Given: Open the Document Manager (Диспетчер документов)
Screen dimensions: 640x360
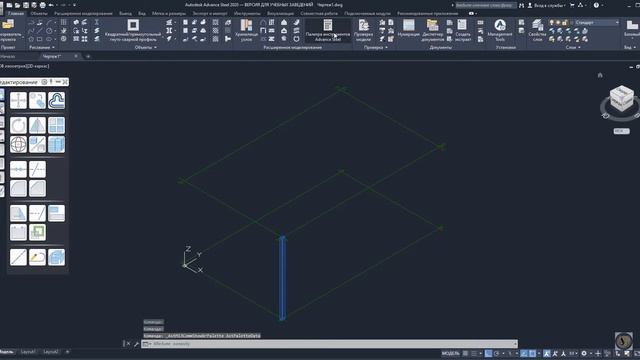Looking at the screenshot, I should 432,31.
